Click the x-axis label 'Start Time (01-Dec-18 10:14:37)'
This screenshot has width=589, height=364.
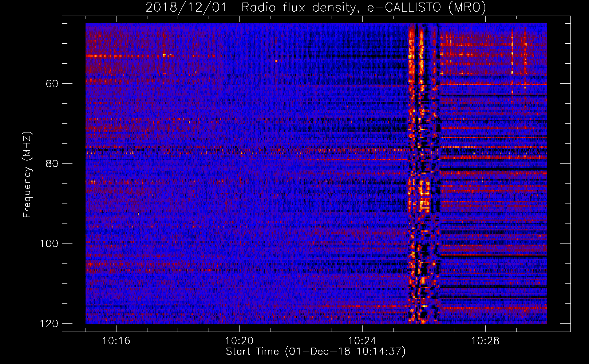pyautogui.click(x=316, y=352)
